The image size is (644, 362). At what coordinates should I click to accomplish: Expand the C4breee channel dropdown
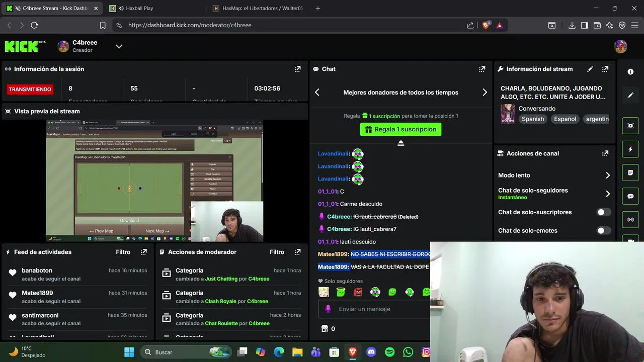pyautogui.click(x=119, y=46)
